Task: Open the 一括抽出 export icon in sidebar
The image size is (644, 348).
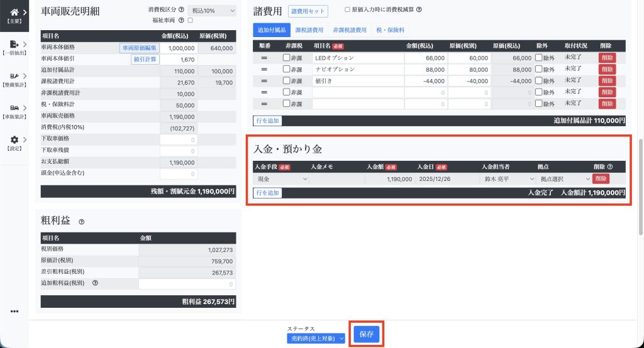Action: pyautogui.click(x=14, y=45)
